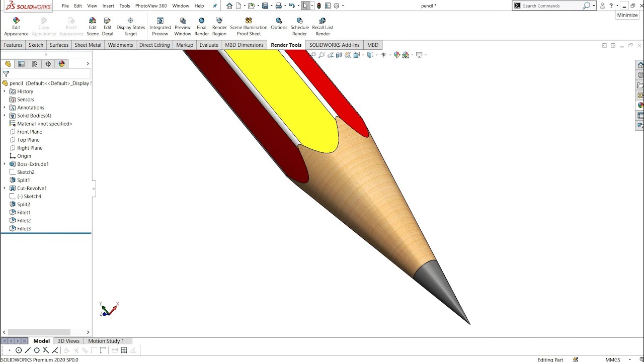The height and width of the screenshot is (362, 644).
Task: Select Display States Target
Action: click(x=131, y=27)
